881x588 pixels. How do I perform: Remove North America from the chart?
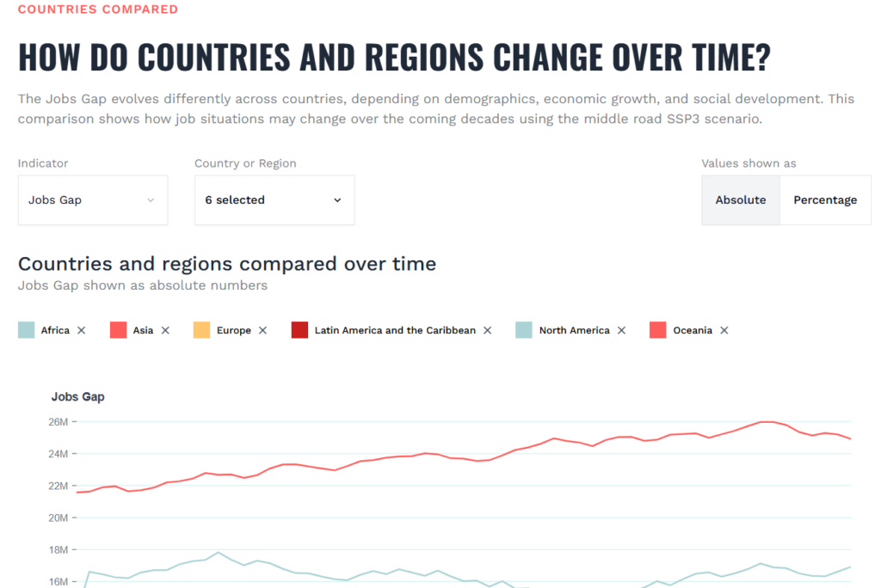pos(621,330)
